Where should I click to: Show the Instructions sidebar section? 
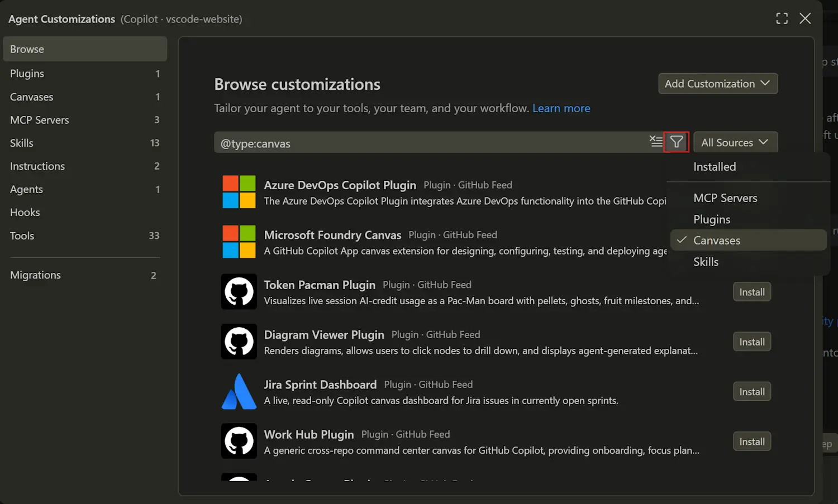[85, 166]
